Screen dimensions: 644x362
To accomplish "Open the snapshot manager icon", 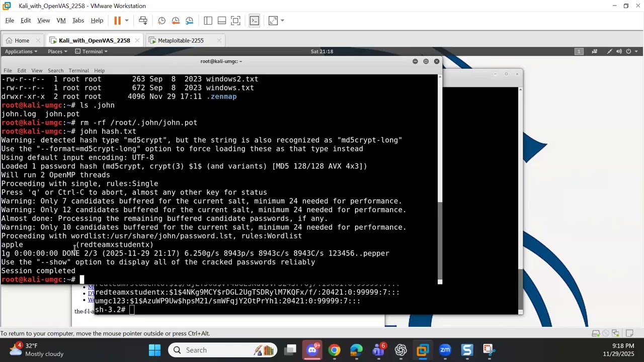I will click(189, 21).
